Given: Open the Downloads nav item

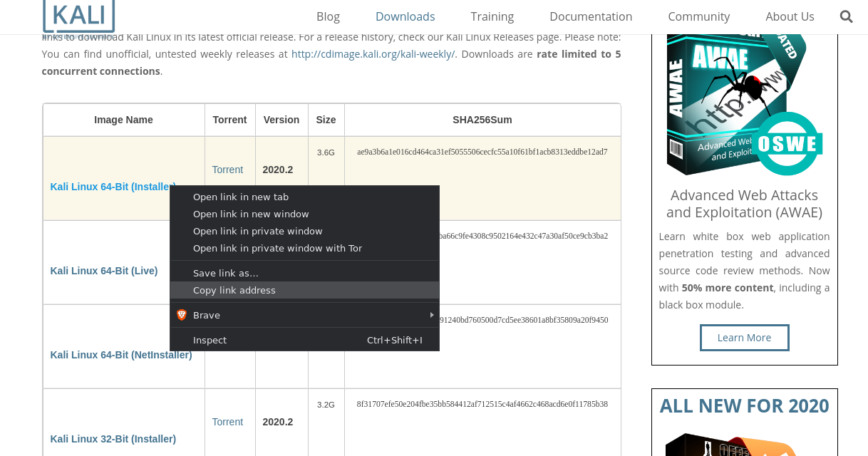Looking at the screenshot, I should [x=405, y=16].
